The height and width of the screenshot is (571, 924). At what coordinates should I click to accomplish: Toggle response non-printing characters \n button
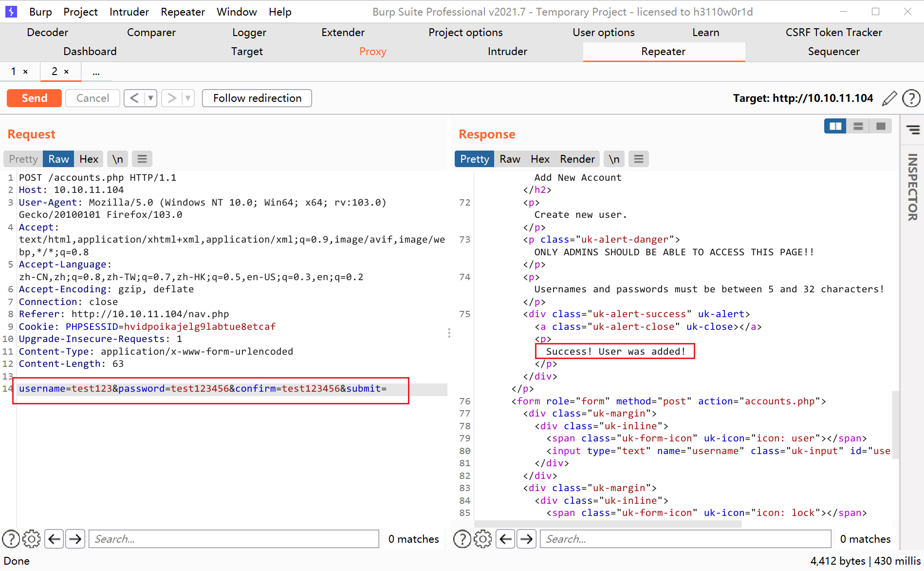[x=614, y=159]
